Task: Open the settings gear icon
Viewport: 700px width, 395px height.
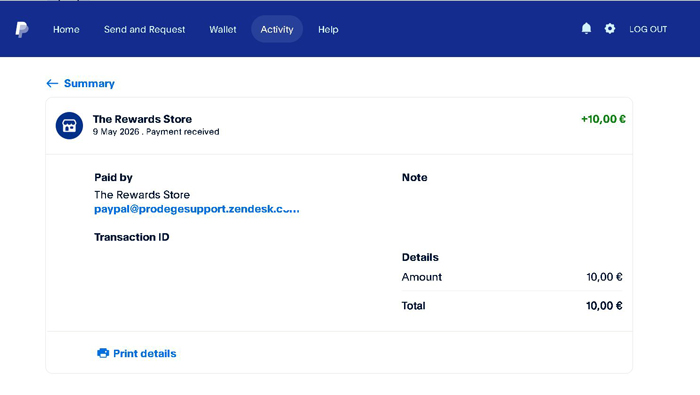Action: [x=610, y=29]
